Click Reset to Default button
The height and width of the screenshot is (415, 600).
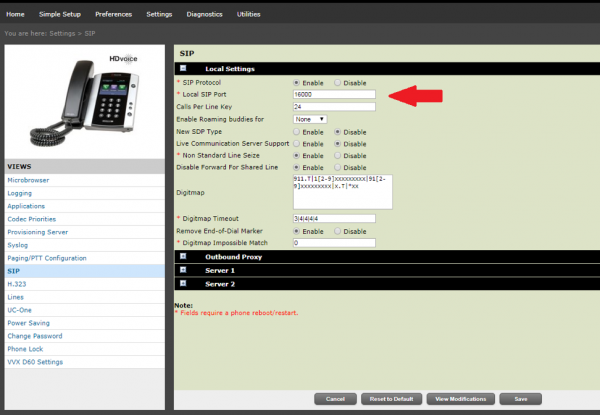pos(391,399)
